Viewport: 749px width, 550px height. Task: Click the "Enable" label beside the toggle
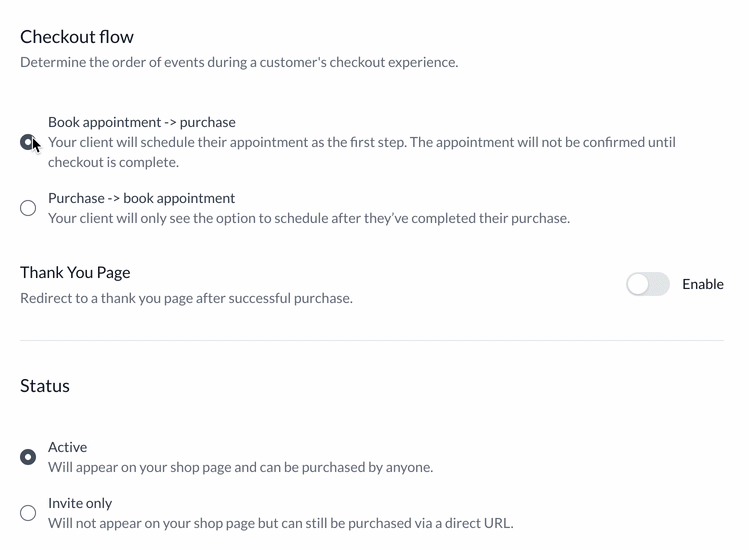[702, 284]
